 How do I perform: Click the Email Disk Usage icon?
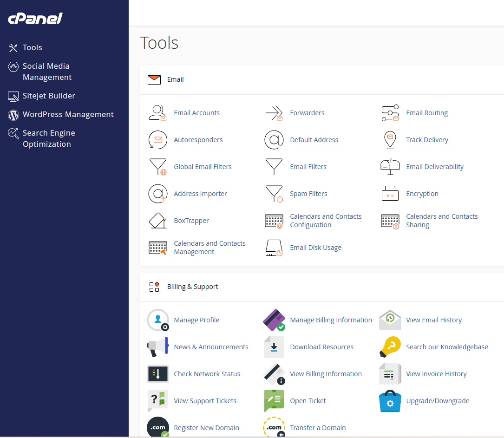click(274, 248)
